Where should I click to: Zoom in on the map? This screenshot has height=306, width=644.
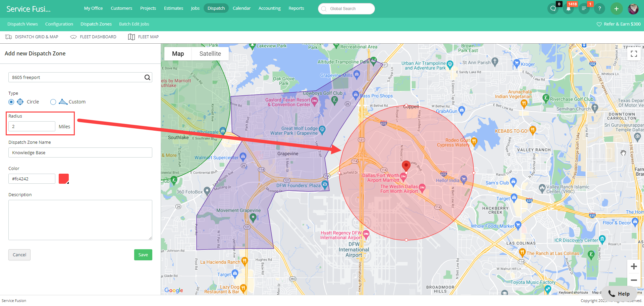[x=634, y=266]
